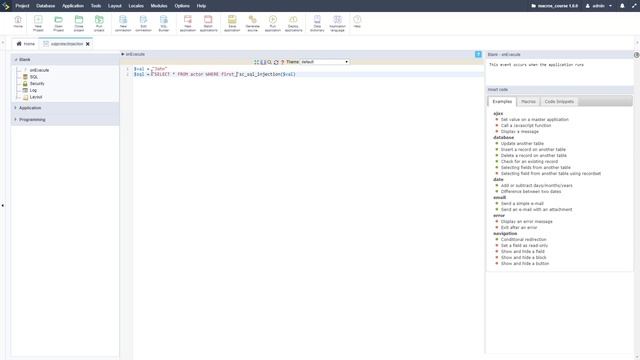
Task: Create a New Project from toolbar
Action: coord(38,24)
